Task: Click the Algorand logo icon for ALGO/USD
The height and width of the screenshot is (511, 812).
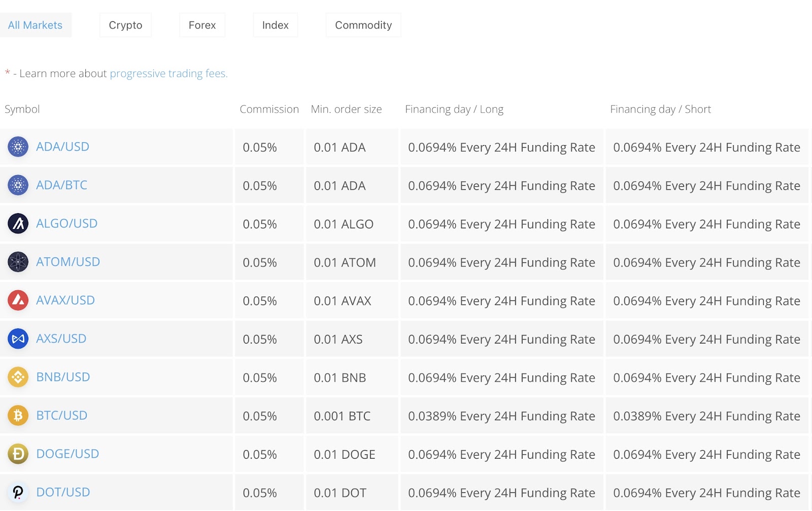Action: coord(18,224)
